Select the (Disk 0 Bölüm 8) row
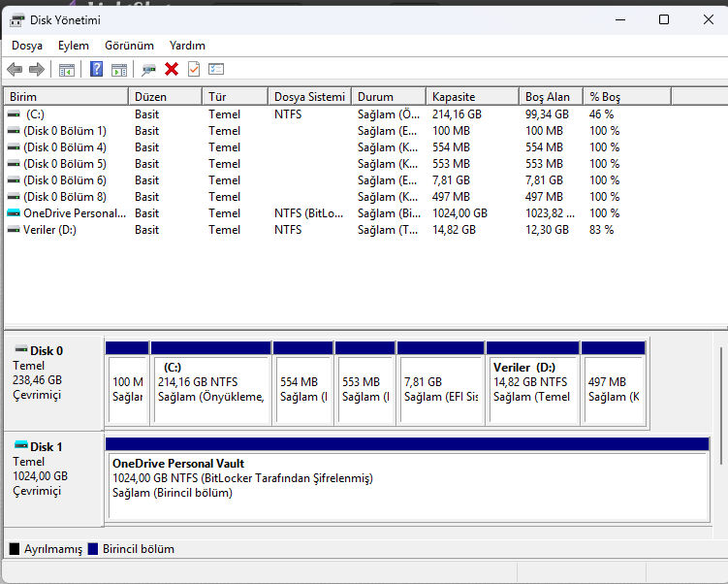728x584 pixels. click(339, 197)
